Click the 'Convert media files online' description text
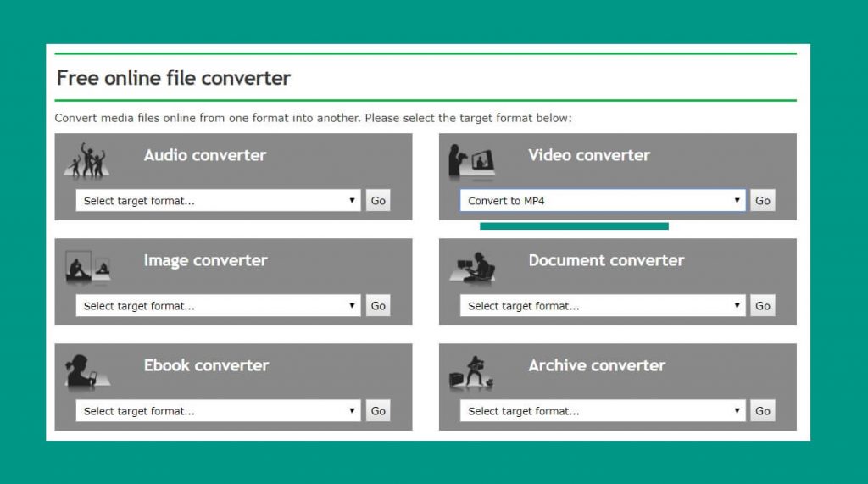This screenshot has width=868, height=484. [313, 118]
